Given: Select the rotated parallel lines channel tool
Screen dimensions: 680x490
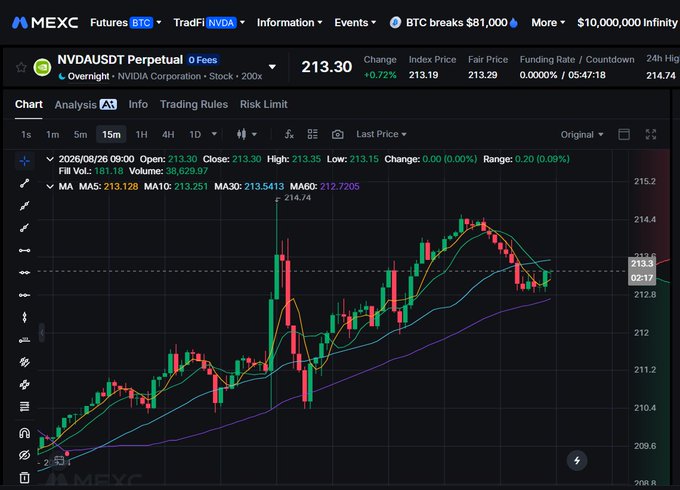Looking at the screenshot, I should coord(25,362).
